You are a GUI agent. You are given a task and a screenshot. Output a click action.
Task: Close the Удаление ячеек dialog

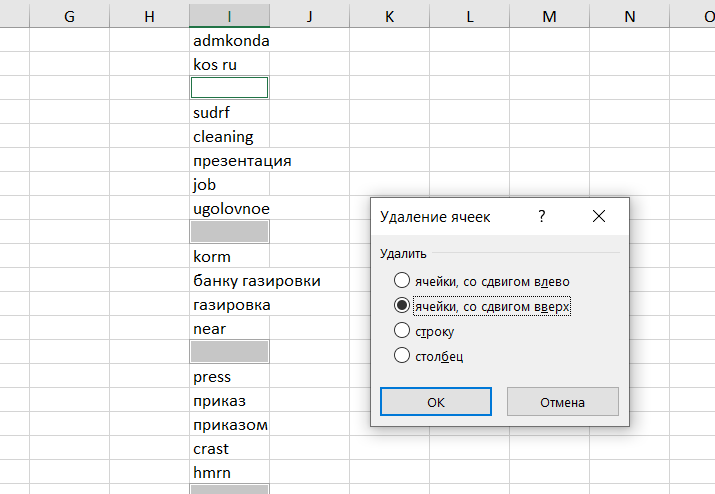599,216
